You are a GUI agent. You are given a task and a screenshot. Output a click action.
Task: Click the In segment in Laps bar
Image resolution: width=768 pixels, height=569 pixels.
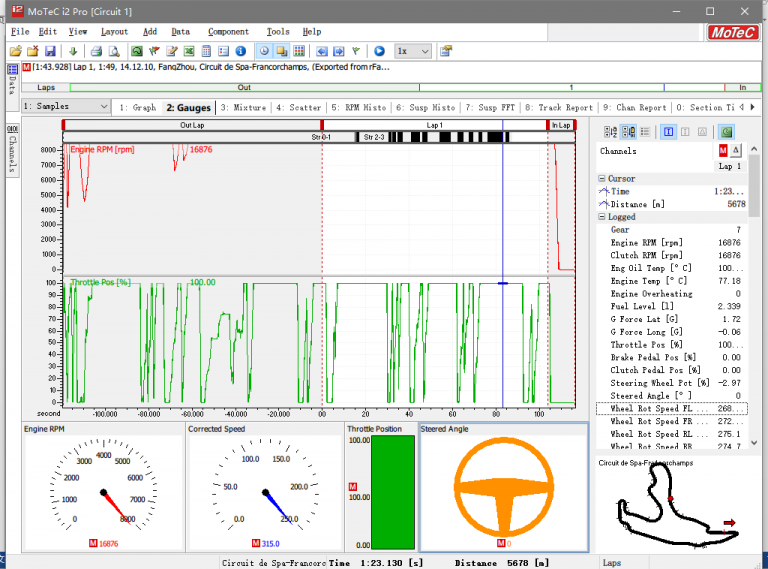743,88
